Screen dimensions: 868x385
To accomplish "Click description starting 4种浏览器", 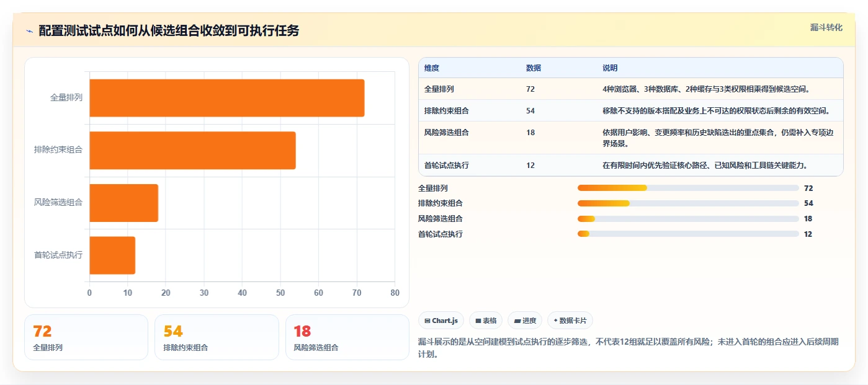I will [x=706, y=89].
